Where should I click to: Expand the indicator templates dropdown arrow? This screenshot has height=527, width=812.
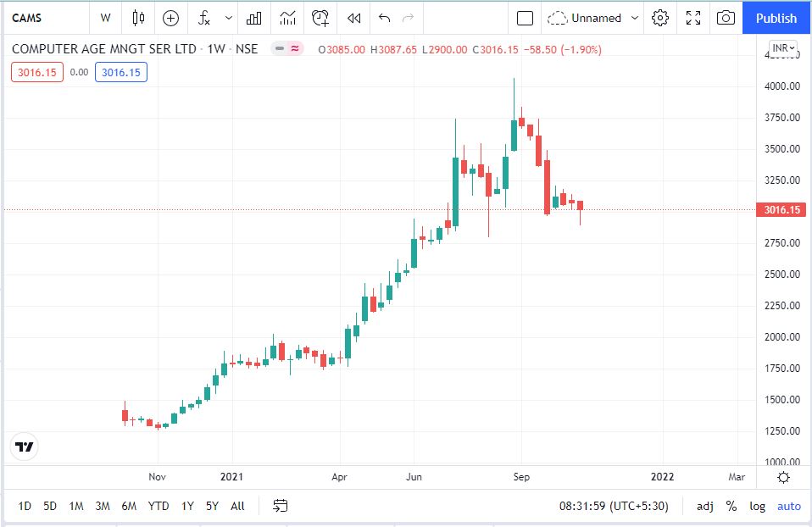[229, 18]
